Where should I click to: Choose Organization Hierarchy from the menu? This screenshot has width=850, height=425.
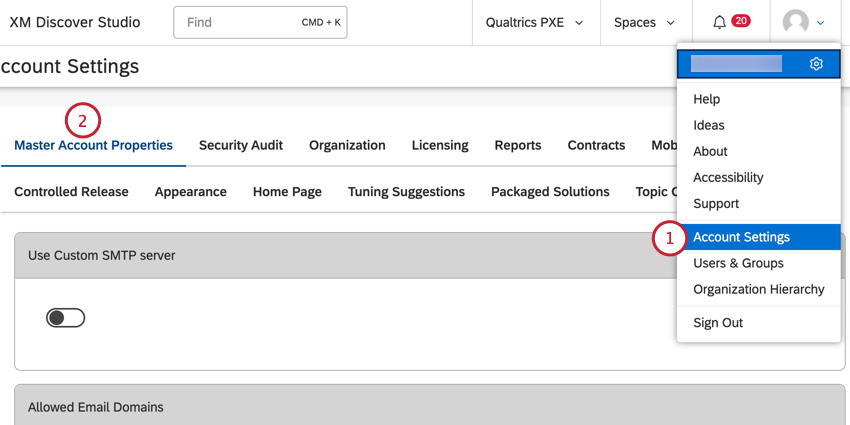[x=758, y=289]
